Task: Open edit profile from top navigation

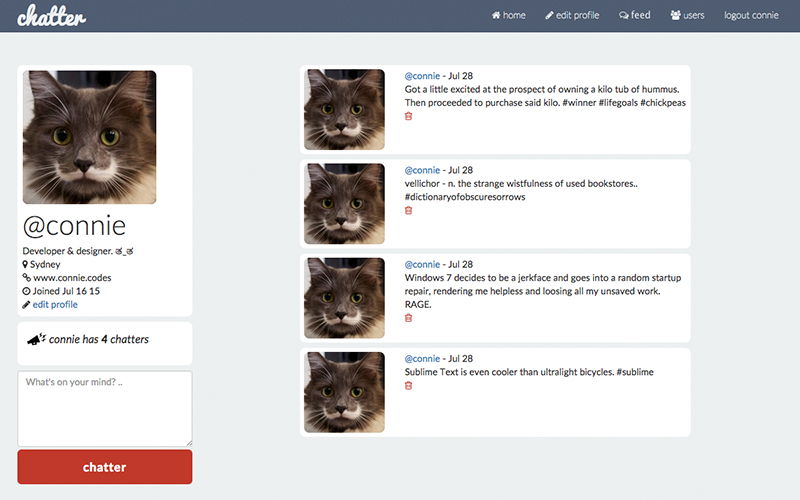Action: pyautogui.click(x=572, y=15)
